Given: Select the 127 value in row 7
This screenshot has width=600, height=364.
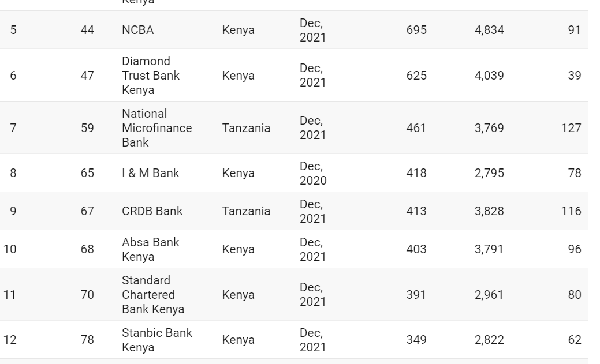Looking at the screenshot, I should (x=571, y=128).
